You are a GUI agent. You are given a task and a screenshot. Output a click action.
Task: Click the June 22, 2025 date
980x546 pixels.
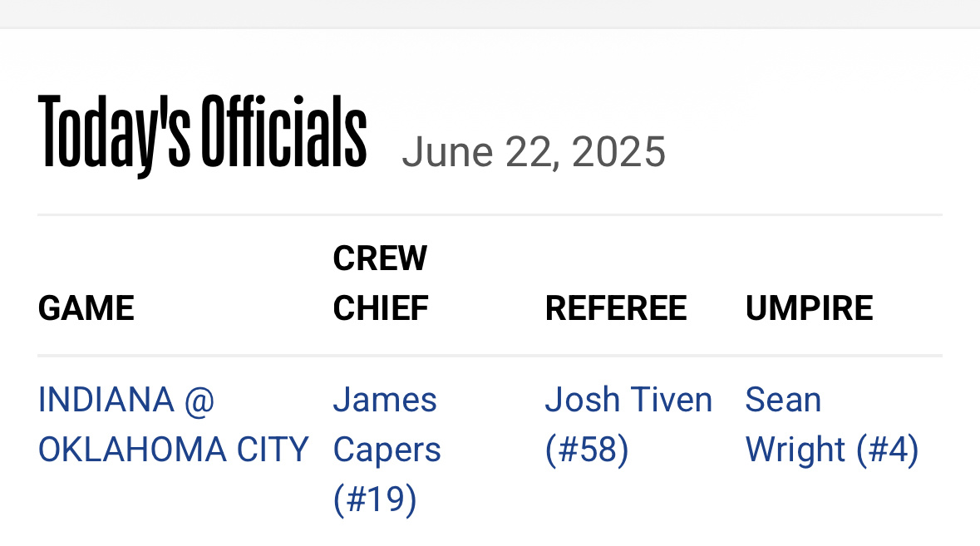coord(534,152)
